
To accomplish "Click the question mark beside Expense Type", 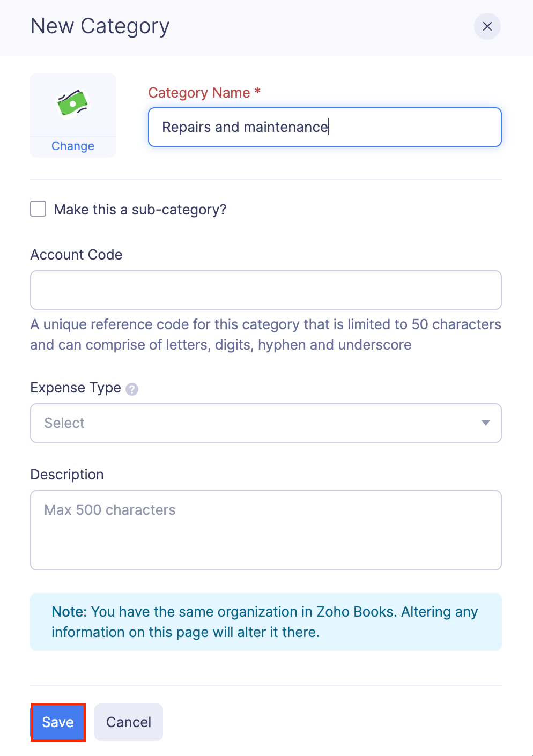I will [132, 388].
